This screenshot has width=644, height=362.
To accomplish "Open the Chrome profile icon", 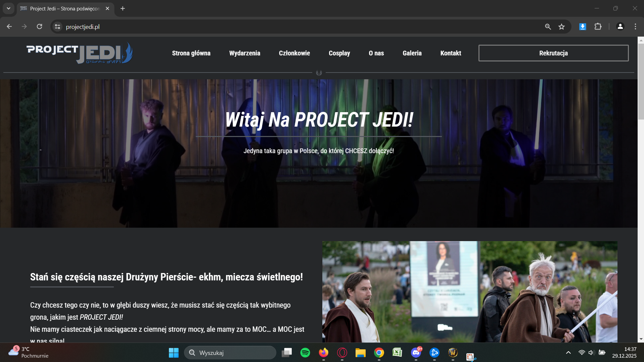I will coord(620,27).
